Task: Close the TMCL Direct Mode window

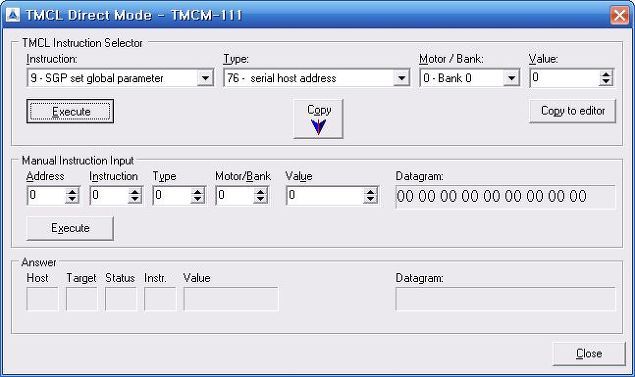Action: (x=619, y=15)
